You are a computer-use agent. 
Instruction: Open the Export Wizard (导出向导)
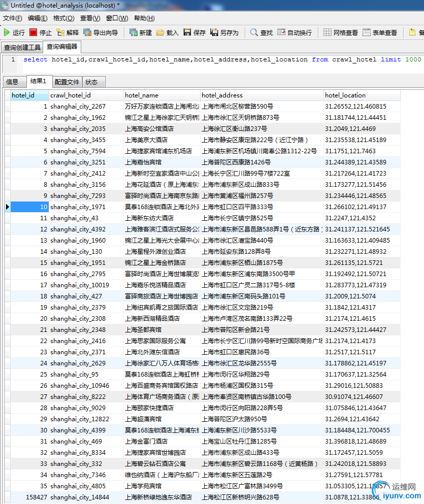101,32
